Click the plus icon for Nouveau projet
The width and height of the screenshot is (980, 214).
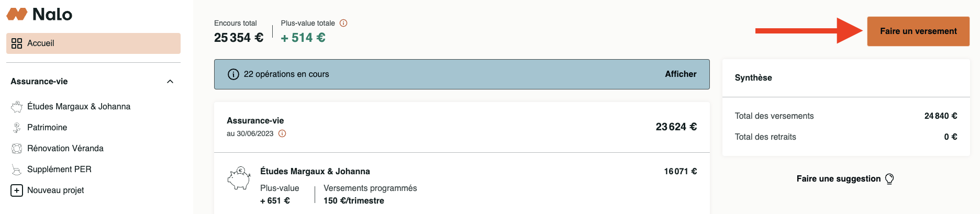click(17, 190)
